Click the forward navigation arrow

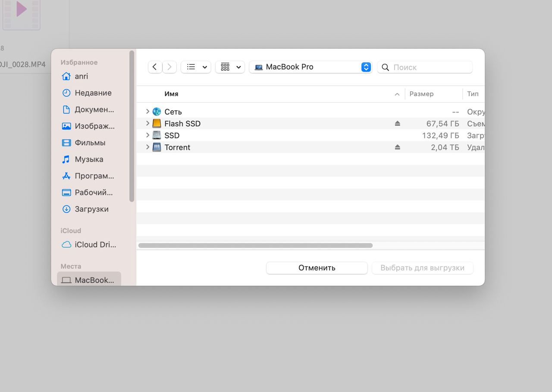tap(169, 67)
